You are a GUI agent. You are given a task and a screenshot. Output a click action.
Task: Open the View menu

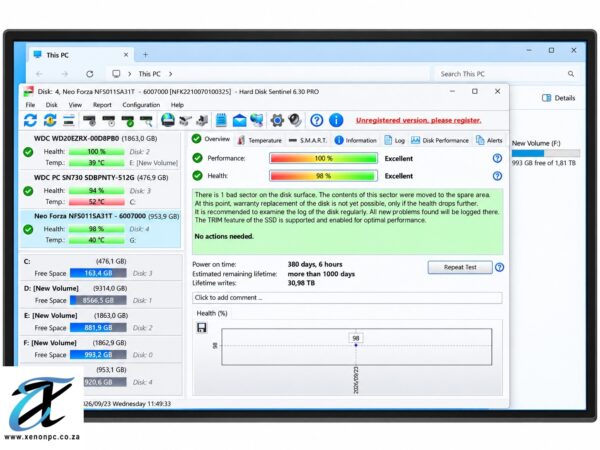point(75,105)
